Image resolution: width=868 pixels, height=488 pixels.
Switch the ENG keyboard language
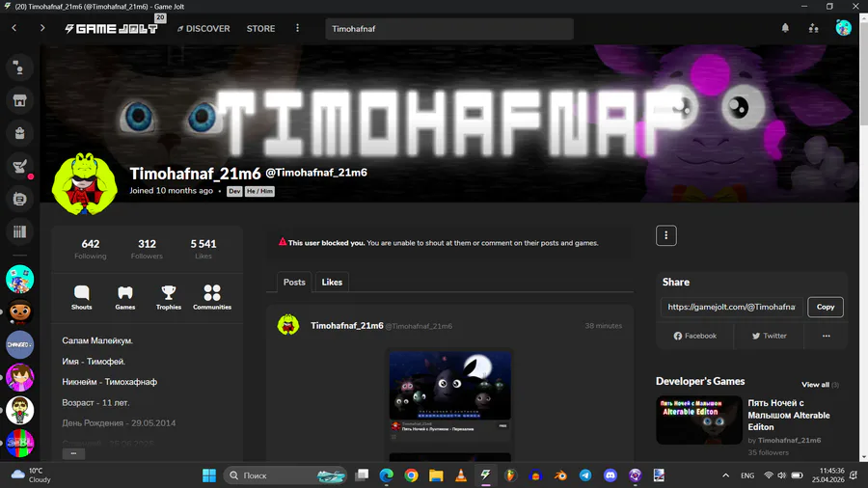tap(747, 475)
